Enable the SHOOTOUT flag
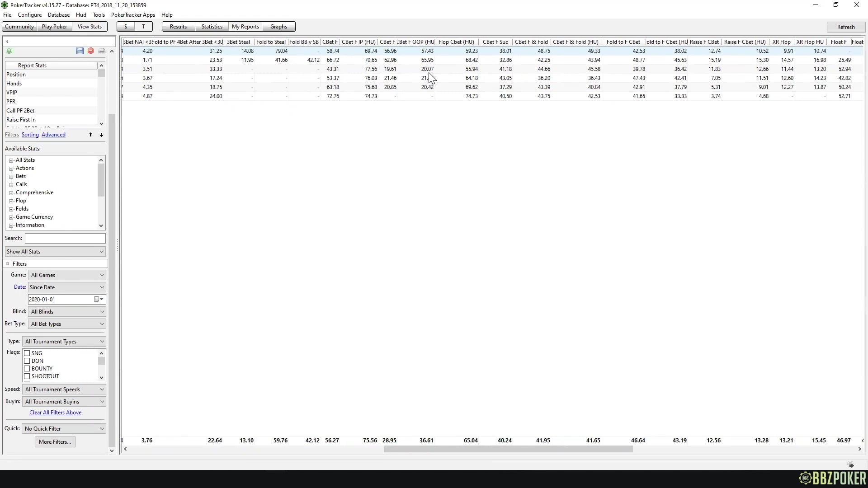Screen dimensions: 868x488 (x=27, y=376)
